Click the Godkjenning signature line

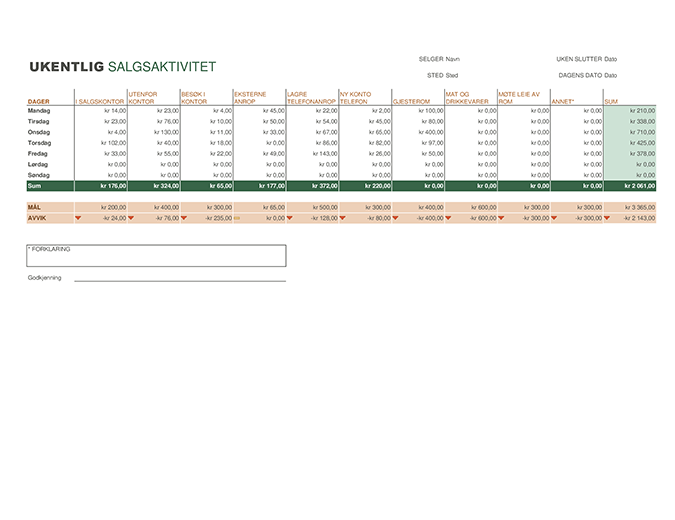(x=180, y=281)
